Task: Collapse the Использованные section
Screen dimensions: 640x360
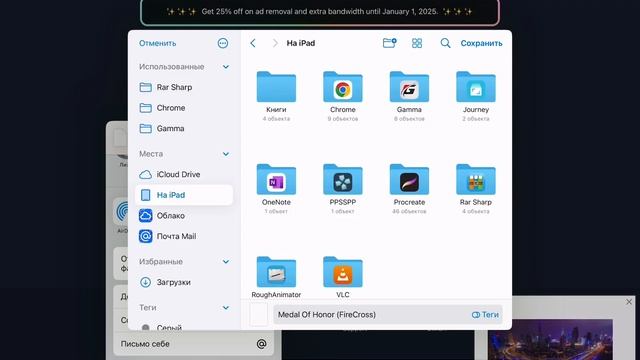Action: 226,67
